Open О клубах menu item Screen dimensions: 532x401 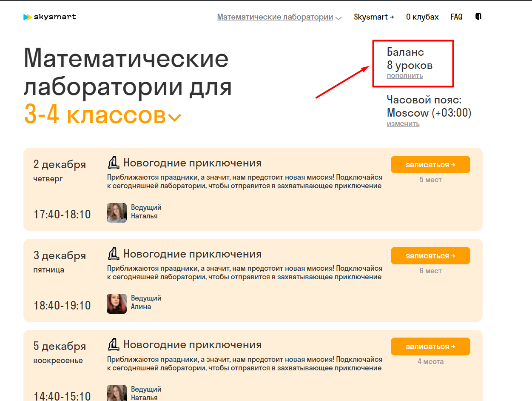(x=422, y=17)
